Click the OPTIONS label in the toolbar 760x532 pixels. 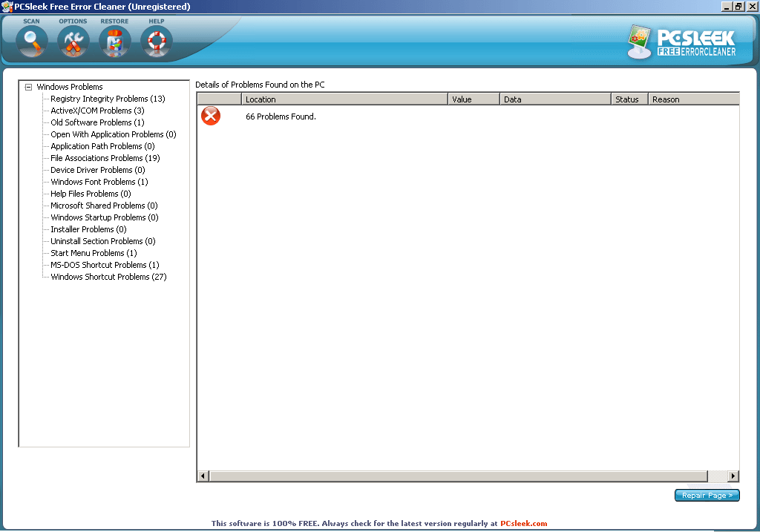(x=73, y=22)
